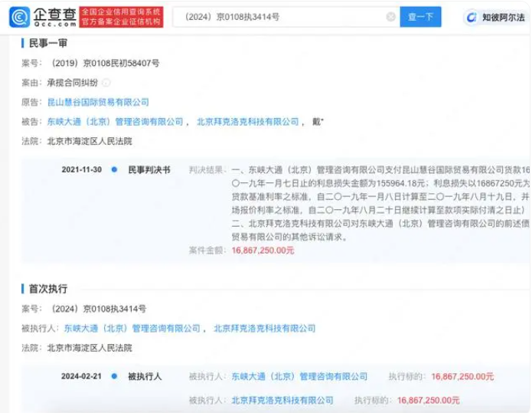Open 东峡大通 link in the 2024-02-21 entry
Image resolution: width=532 pixels, height=413 pixels.
[299, 376]
